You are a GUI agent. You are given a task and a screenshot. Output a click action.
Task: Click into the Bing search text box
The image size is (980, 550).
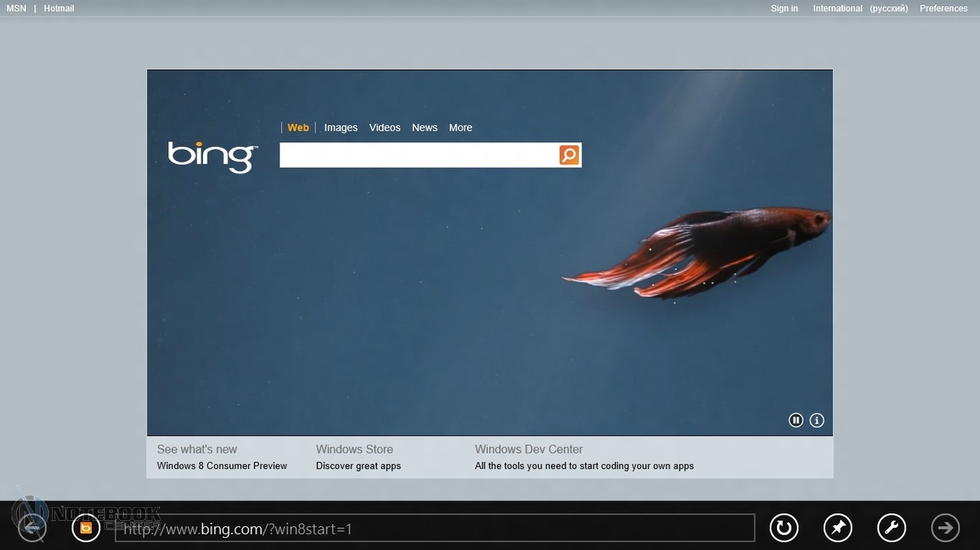[x=419, y=155]
